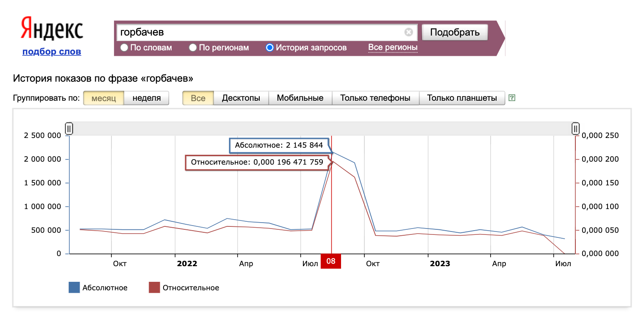The image size is (644, 325).
Task: Click the История показов по фразе heading
Action: (x=103, y=78)
